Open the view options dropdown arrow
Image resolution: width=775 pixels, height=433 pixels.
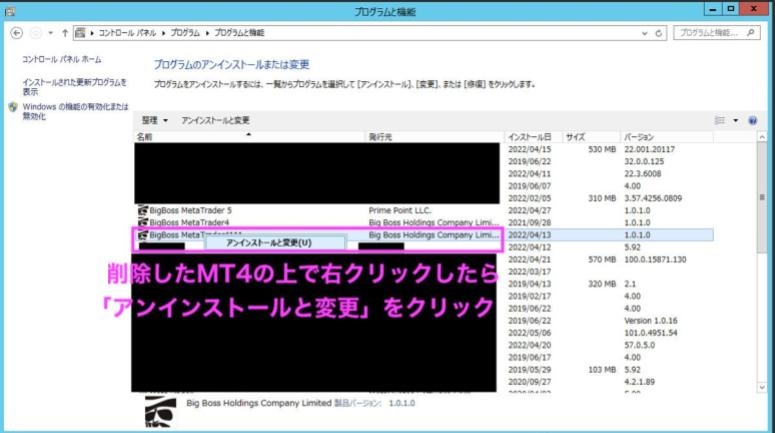click(x=736, y=120)
